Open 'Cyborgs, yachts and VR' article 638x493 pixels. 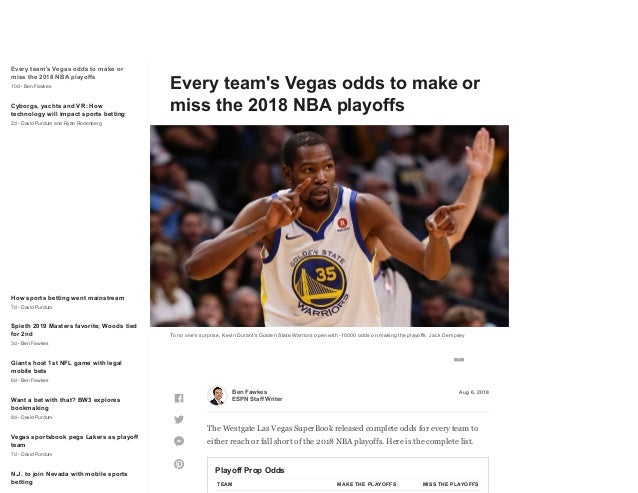(68, 110)
